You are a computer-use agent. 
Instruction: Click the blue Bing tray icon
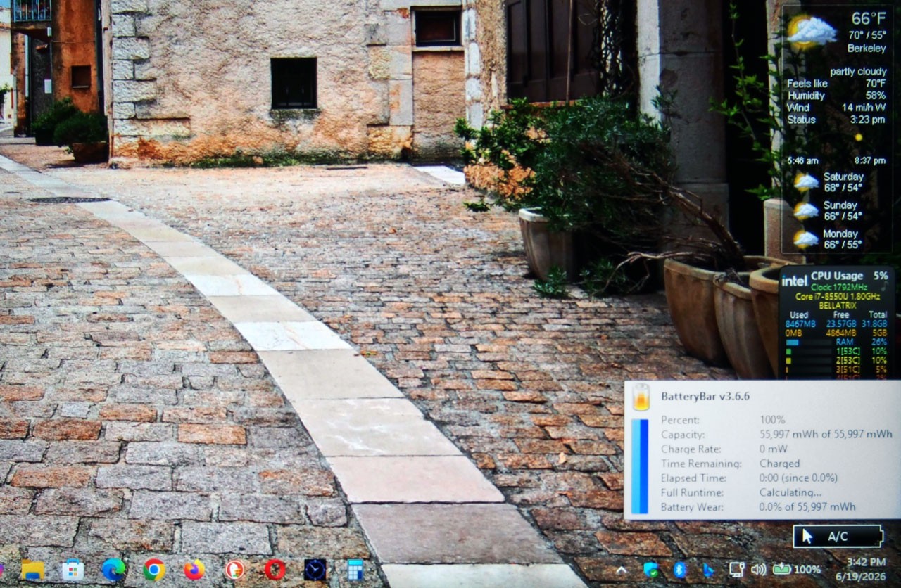[708, 570]
